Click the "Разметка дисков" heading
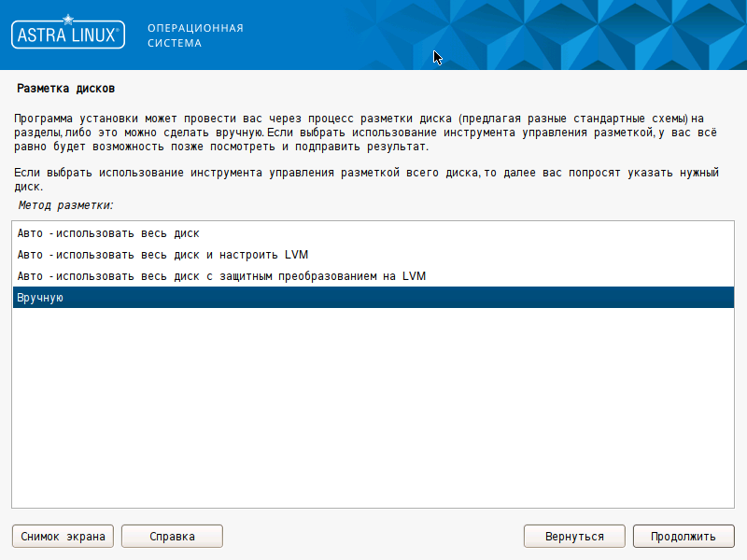 click(x=65, y=89)
